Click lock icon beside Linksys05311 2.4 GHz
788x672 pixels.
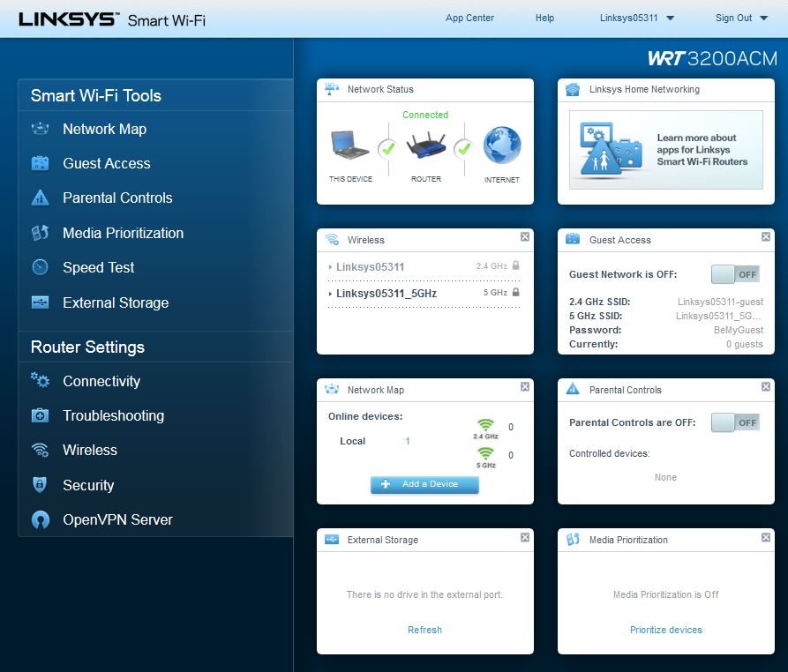(515, 265)
